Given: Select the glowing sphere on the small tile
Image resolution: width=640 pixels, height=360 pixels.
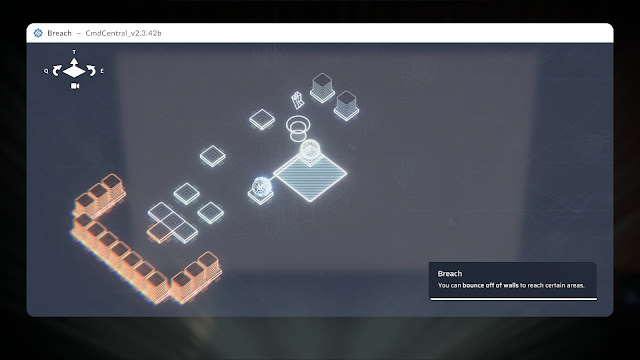Looking at the screenshot, I should pos(261,186).
